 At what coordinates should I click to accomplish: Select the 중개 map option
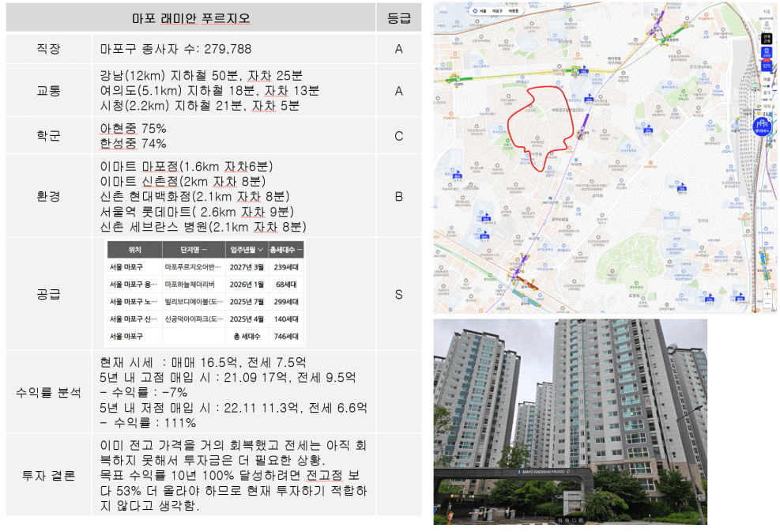(767, 92)
